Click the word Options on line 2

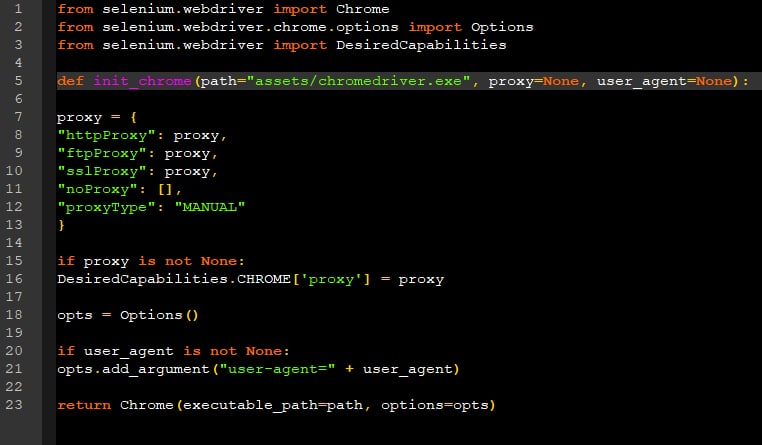click(502, 27)
